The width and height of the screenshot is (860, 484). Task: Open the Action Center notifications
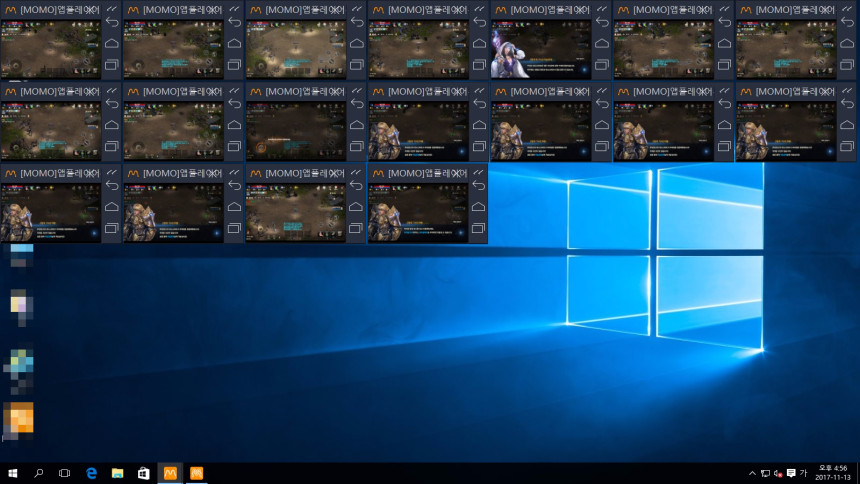(791, 473)
